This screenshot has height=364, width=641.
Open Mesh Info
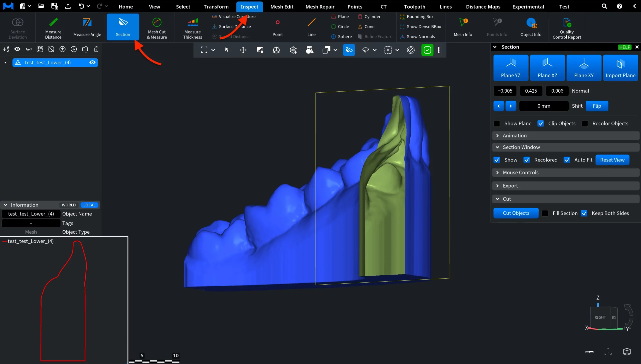tap(463, 28)
